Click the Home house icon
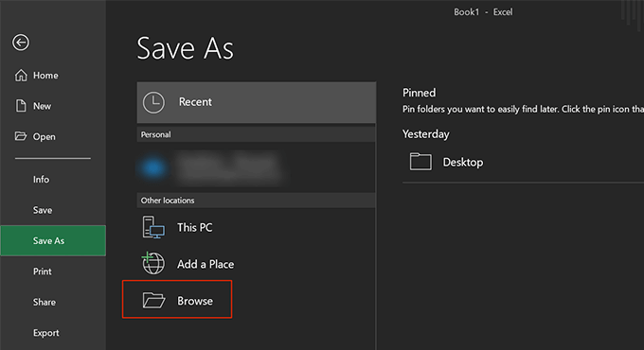644x350 pixels. [21, 76]
